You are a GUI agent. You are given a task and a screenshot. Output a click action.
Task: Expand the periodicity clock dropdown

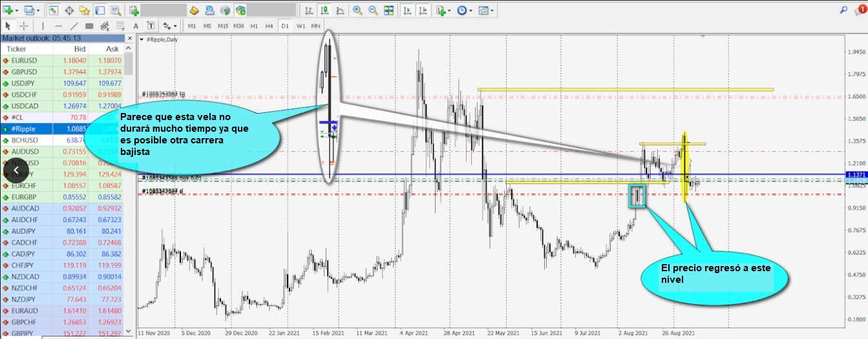[x=471, y=10]
